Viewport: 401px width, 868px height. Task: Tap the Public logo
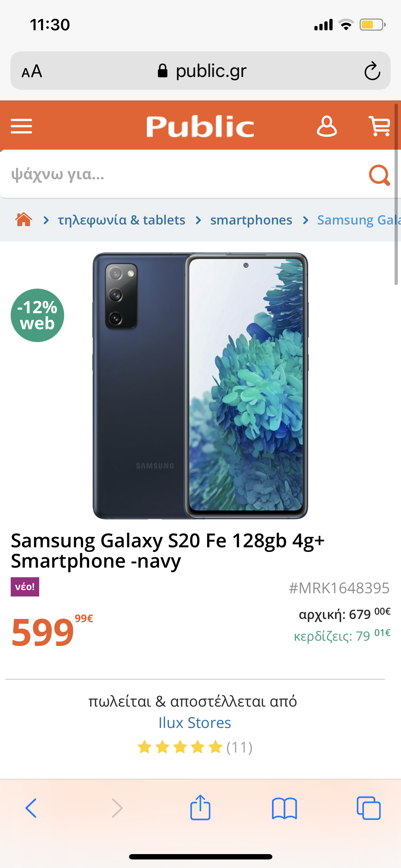(200, 126)
